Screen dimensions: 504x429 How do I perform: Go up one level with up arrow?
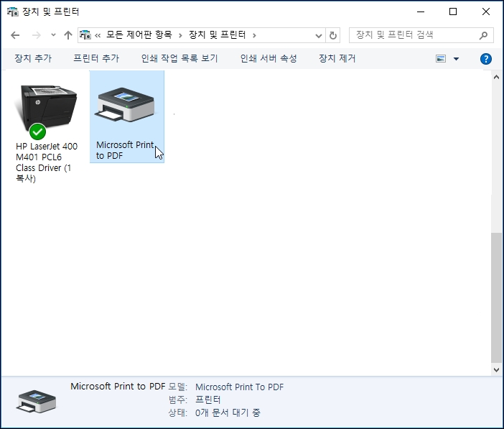(67, 35)
